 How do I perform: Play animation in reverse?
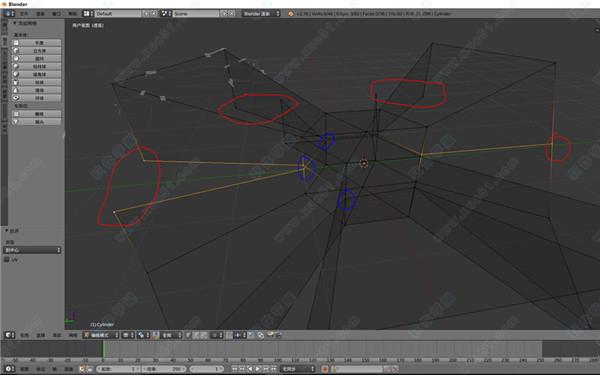coord(250,369)
